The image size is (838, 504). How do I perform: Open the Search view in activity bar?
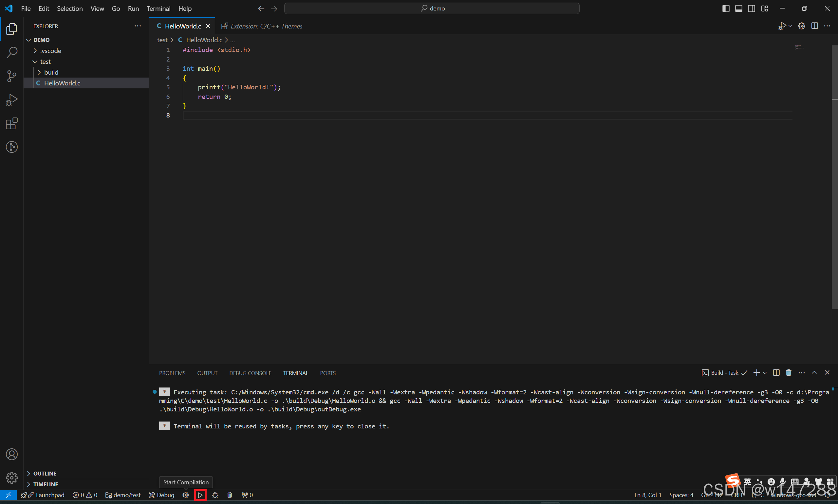tap(11, 53)
